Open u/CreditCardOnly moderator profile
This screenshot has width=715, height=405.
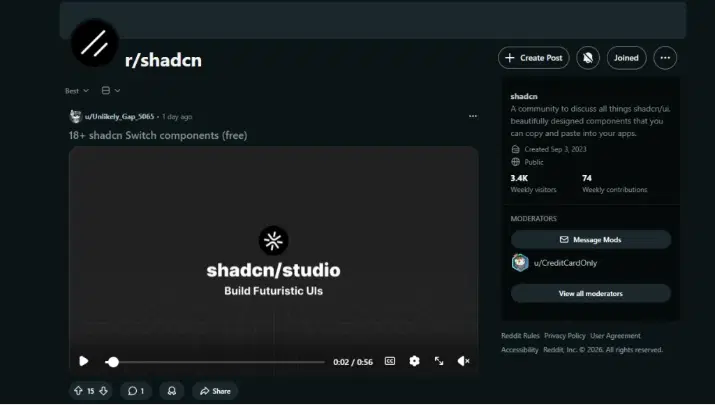(565, 263)
